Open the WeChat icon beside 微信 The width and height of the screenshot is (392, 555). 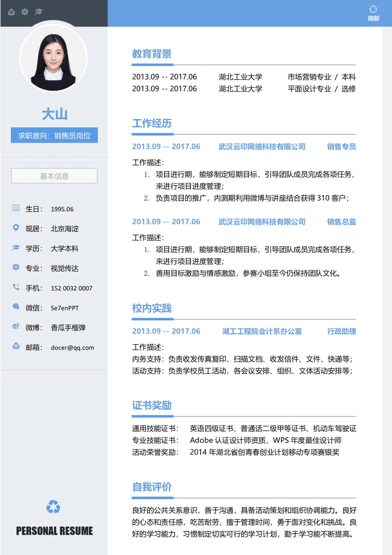(x=16, y=307)
